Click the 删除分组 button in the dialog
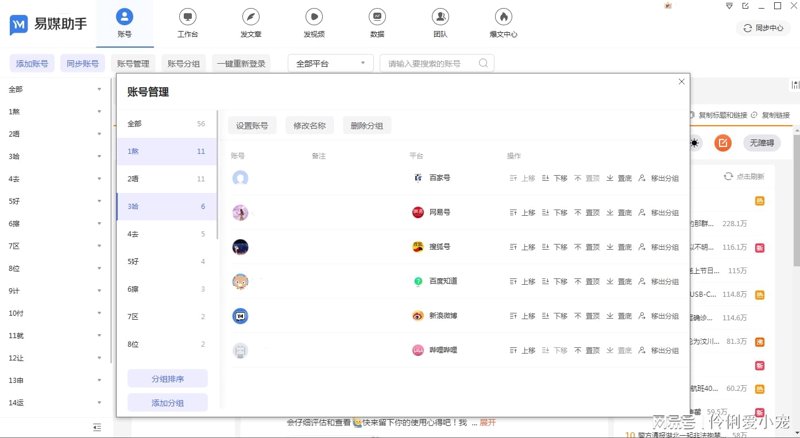Screen dimensions: 800x438 (x=367, y=126)
